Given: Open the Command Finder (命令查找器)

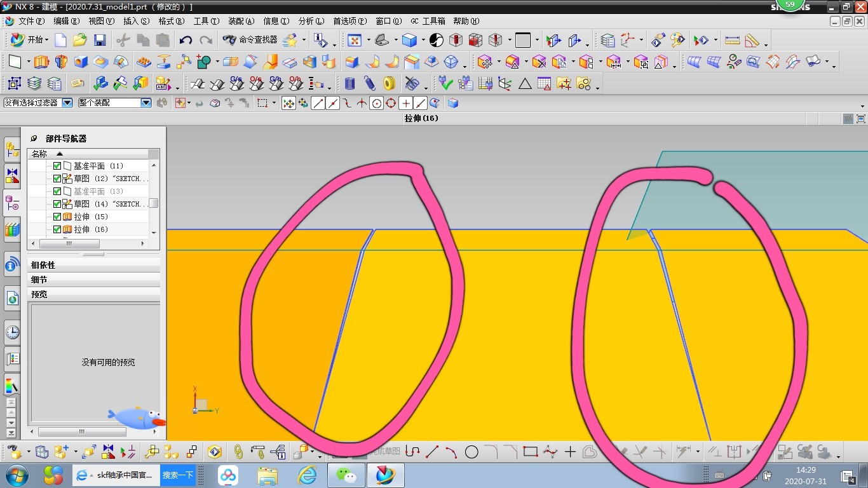Looking at the screenshot, I should coord(250,40).
